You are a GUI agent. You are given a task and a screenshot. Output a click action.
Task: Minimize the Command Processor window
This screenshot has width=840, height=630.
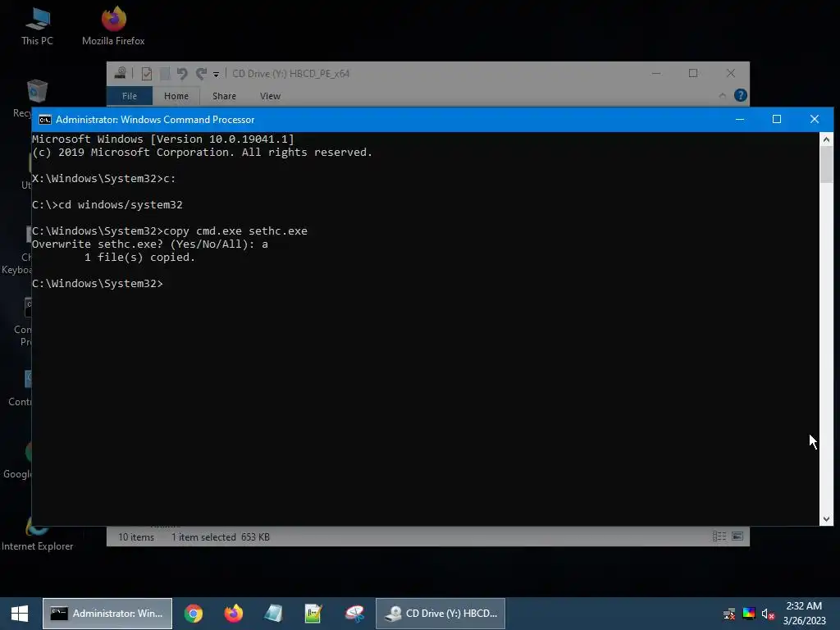pos(740,119)
